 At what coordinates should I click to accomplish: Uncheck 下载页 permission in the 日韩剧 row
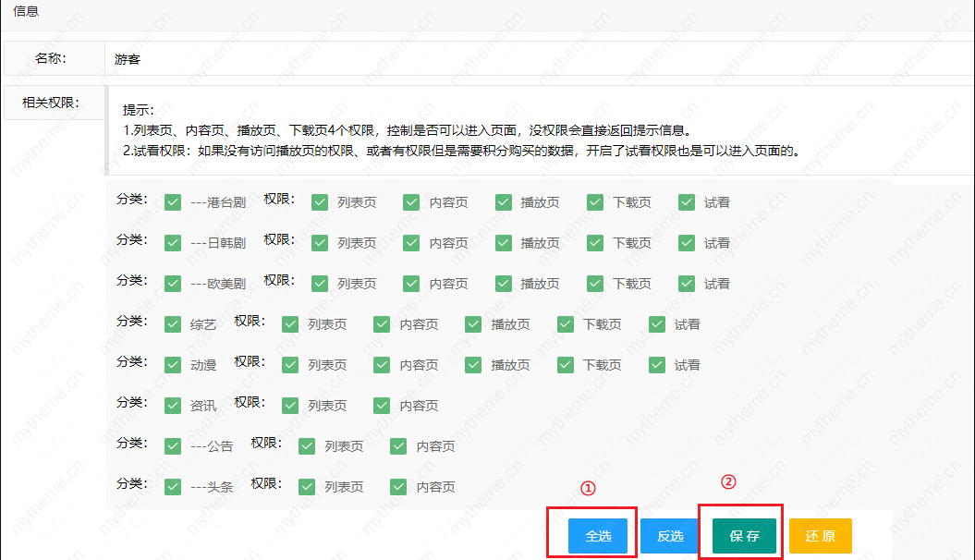point(595,243)
